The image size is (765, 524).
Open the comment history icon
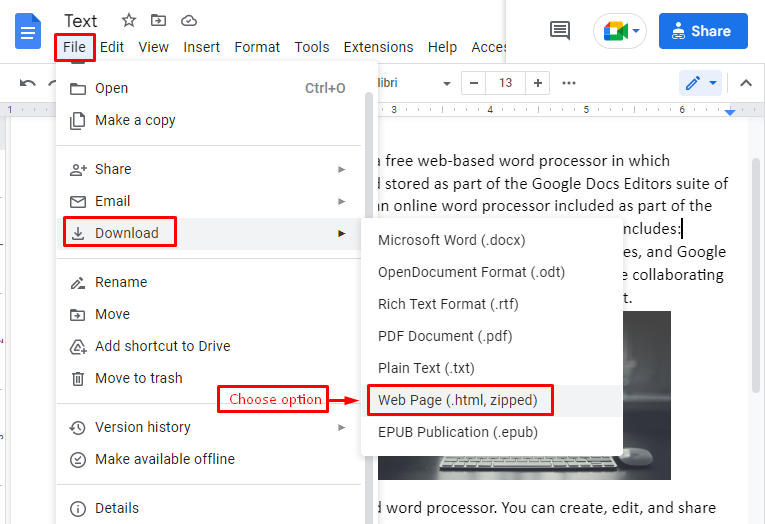[x=560, y=31]
